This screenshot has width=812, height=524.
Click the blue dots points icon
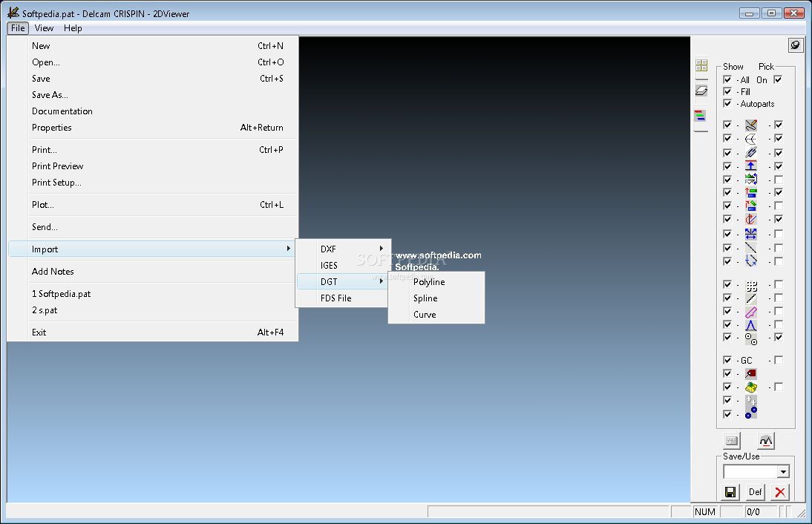[751, 413]
